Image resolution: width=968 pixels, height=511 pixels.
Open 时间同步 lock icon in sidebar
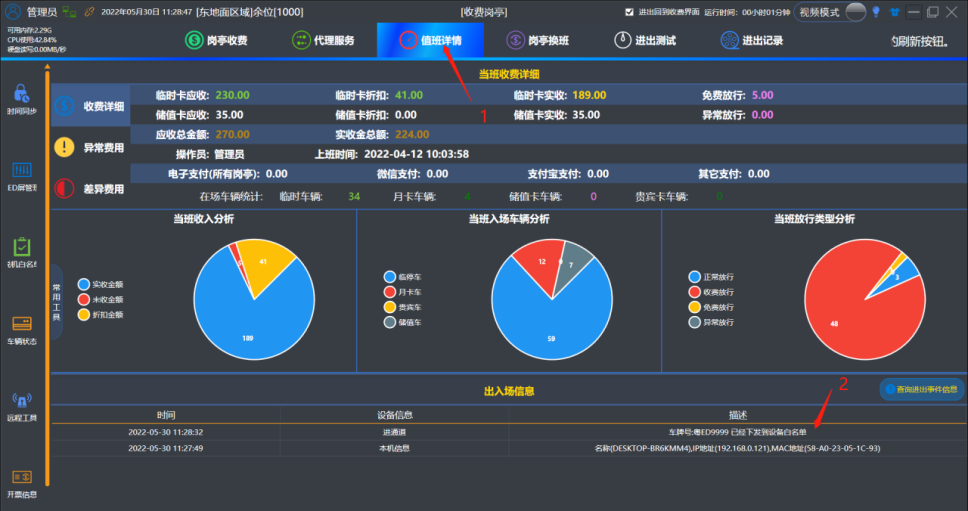point(22,94)
